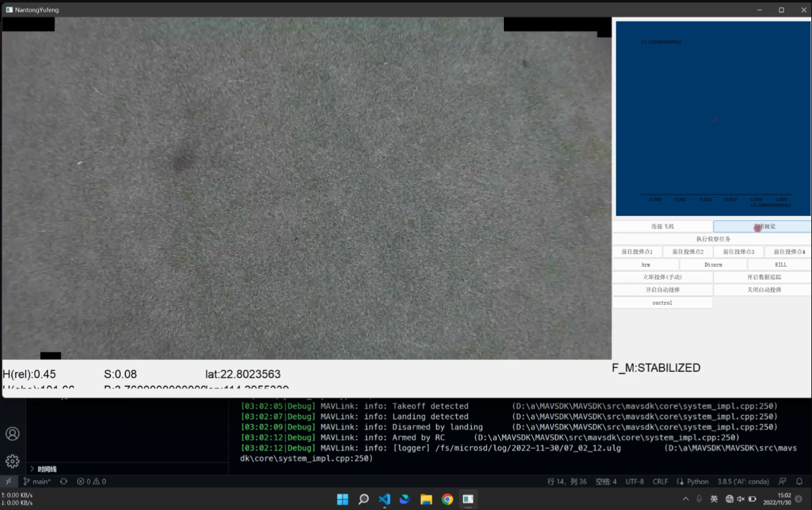This screenshot has width=812, height=510.
Task: Open the VS Code accounts icon
Action: pos(12,434)
